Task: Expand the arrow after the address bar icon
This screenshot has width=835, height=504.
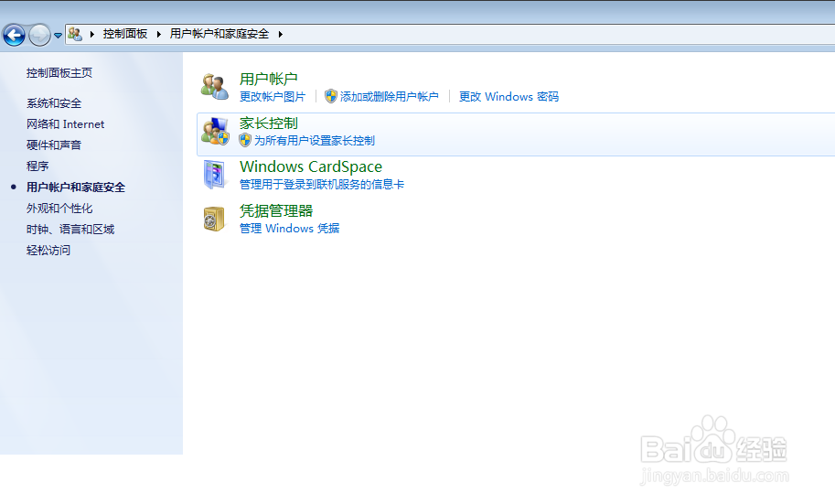Action: click(x=92, y=34)
